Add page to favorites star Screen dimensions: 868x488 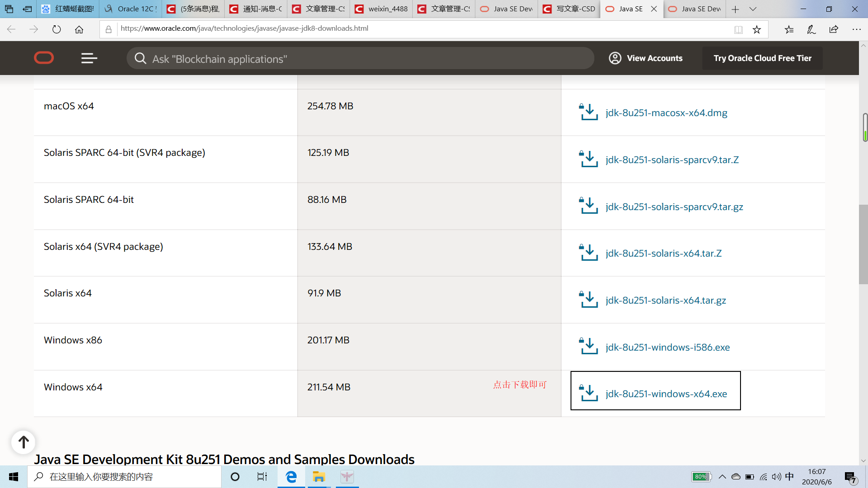point(757,30)
